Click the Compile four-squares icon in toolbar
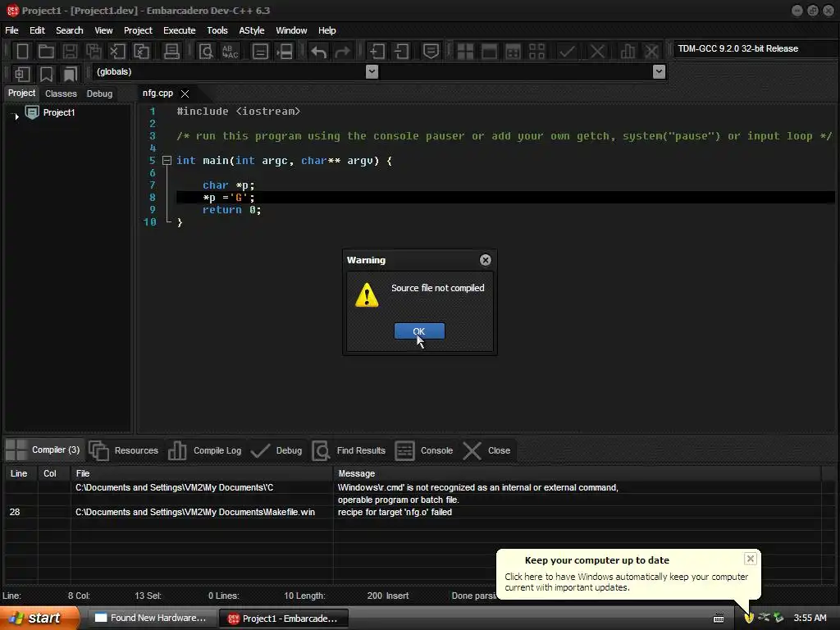 465,52
